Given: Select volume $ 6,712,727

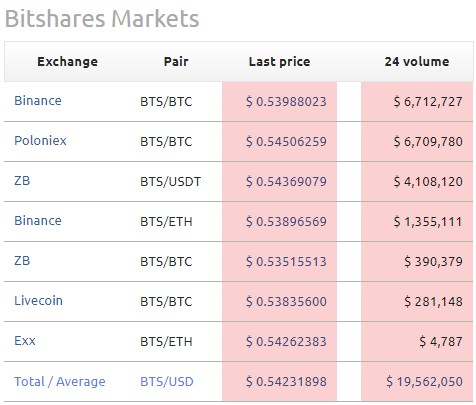Looking at the screenshot, I should click(x=428, y=102).
